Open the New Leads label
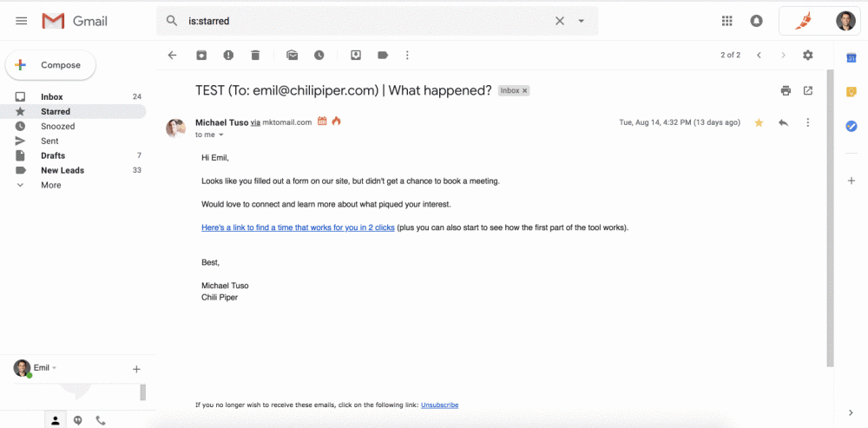 tap(73, 170)
